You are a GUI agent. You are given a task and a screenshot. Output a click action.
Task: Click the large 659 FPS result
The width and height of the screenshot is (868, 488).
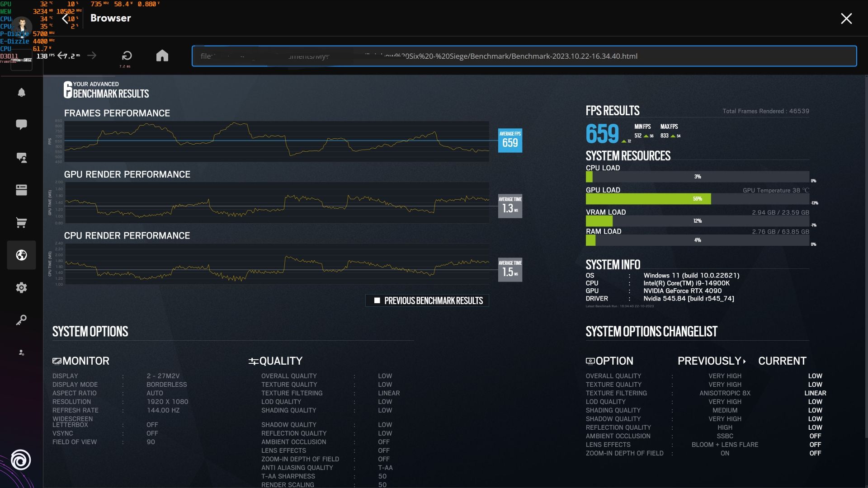tap(602, 134)
